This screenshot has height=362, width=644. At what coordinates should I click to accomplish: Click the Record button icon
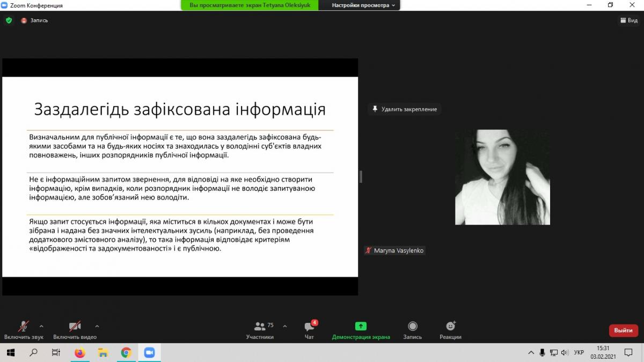pyautogui.click(x=412, y=326)
